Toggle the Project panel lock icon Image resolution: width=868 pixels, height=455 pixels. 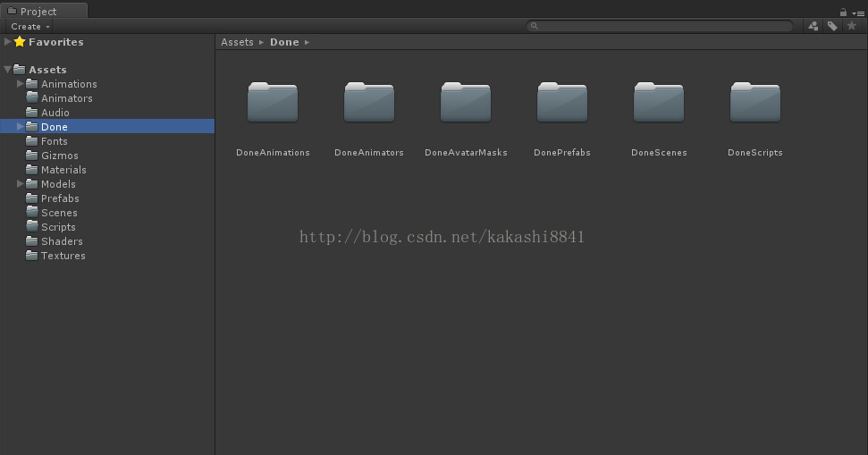(x=843, y=13)
